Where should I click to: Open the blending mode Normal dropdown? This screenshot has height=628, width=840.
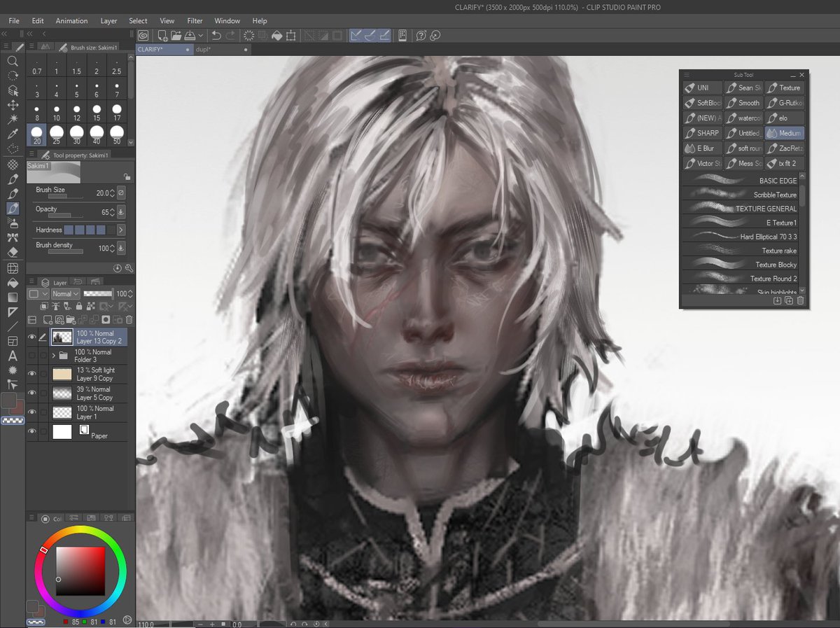tap(64, 294)
